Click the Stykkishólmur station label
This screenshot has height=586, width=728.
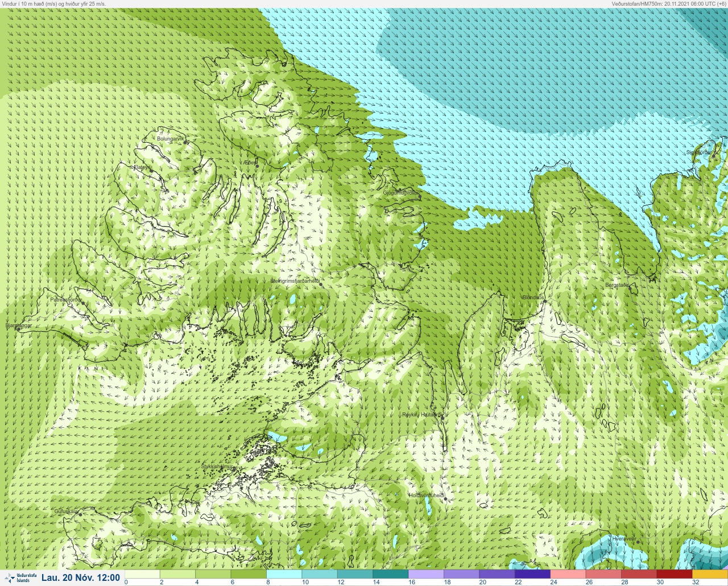[x=217, y=467]
